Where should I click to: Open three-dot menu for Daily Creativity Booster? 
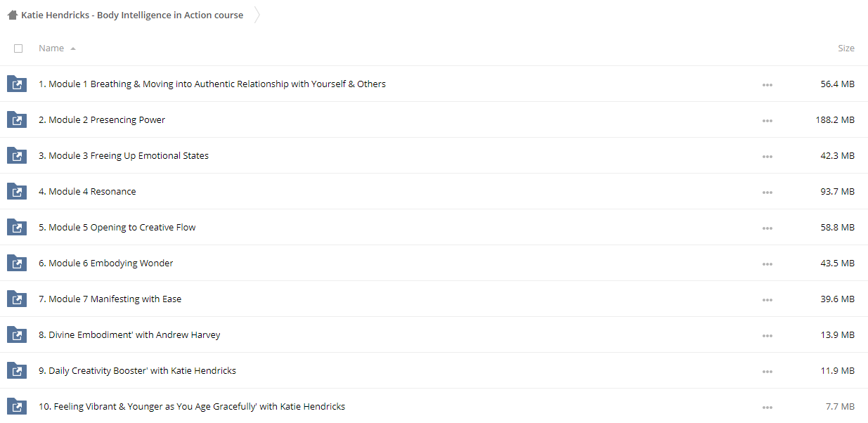pyautogui.click(x=767, y=372)
